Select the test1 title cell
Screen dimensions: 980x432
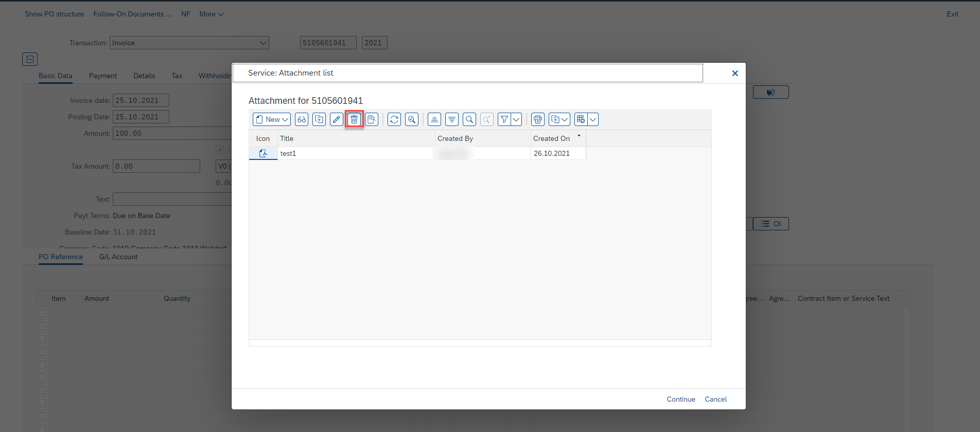point(355,153)
